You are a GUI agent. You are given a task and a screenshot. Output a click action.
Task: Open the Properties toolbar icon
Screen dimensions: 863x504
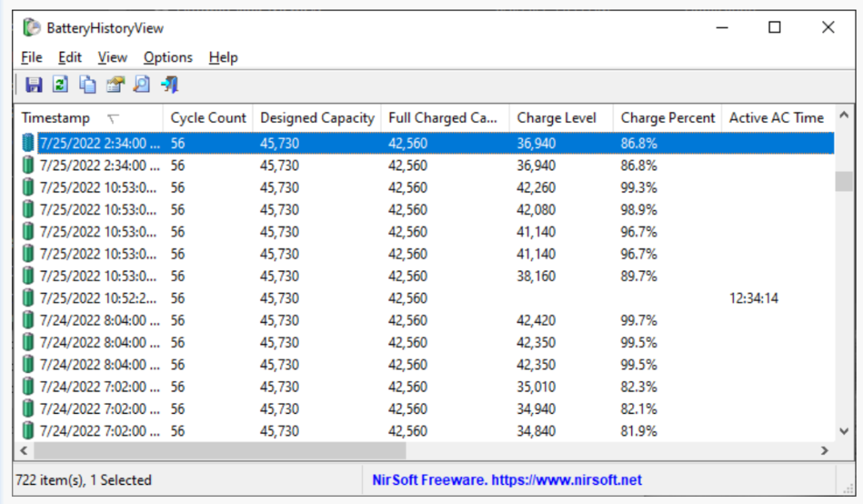[x=115, y=85]
